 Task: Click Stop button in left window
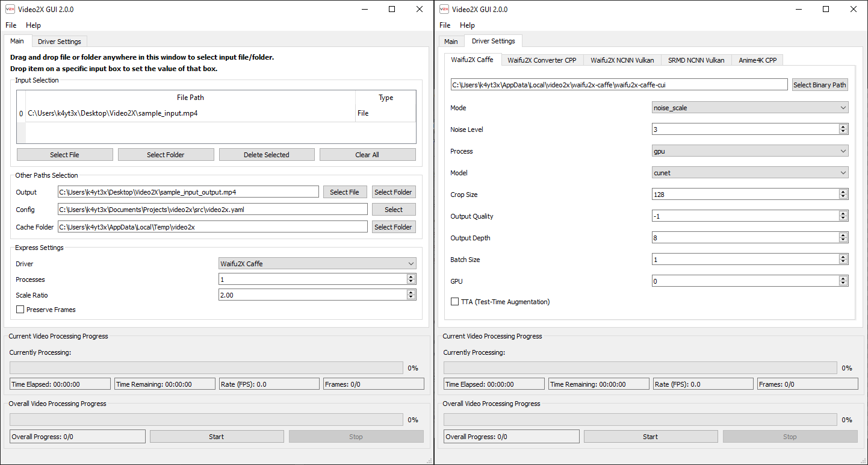[x=356, y=437]
